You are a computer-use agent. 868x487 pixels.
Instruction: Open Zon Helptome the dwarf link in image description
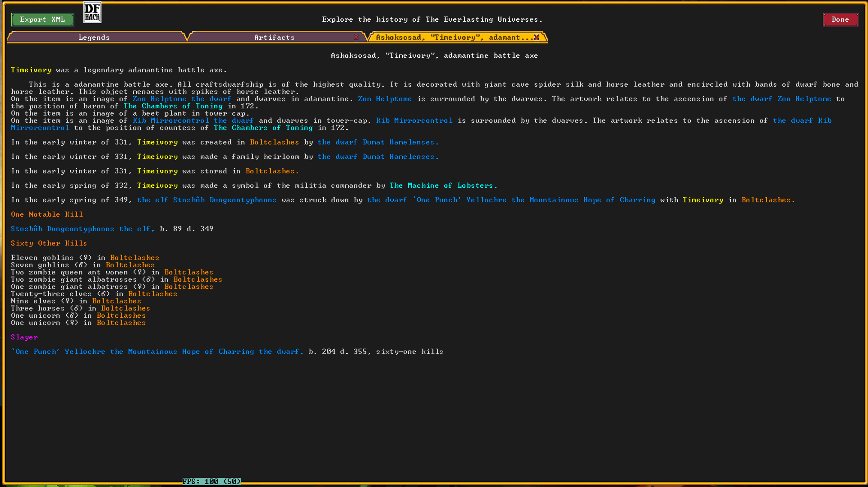point(182,99)
